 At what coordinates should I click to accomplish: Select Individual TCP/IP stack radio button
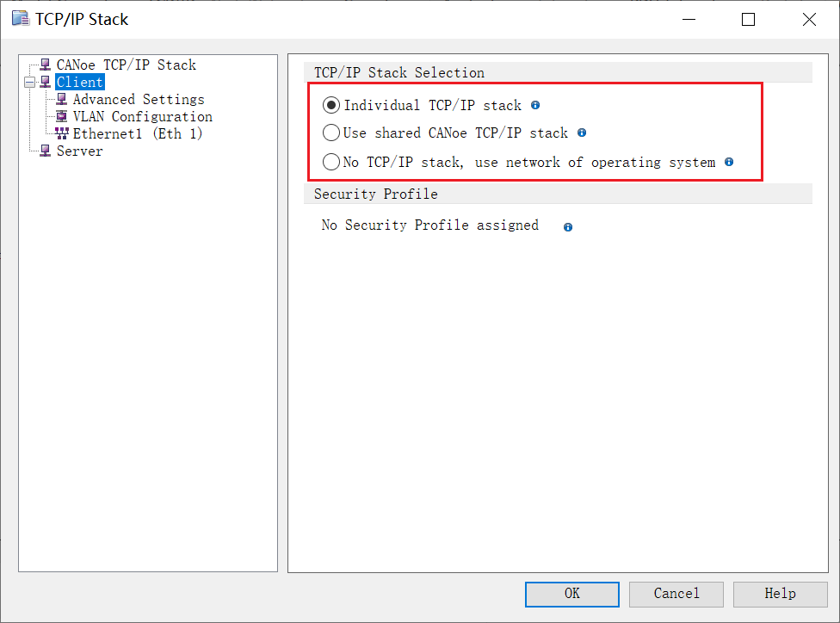tap(331, 105)
